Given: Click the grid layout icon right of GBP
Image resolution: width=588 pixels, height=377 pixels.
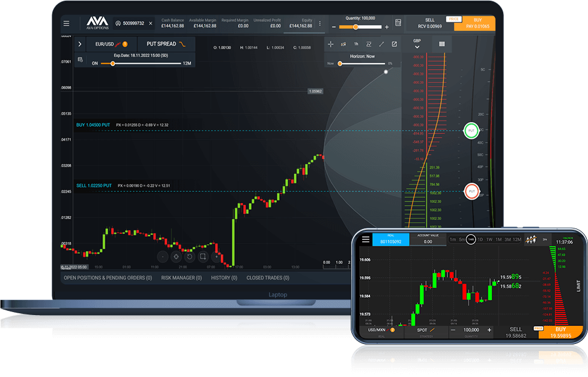Looking at the screenshot, I should (442, 44).
